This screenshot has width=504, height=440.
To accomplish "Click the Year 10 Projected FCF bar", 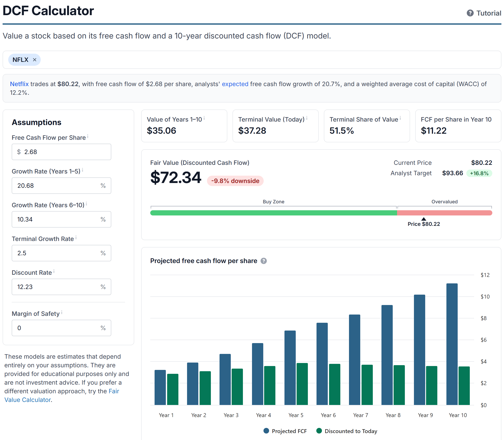I will (452, 344).
